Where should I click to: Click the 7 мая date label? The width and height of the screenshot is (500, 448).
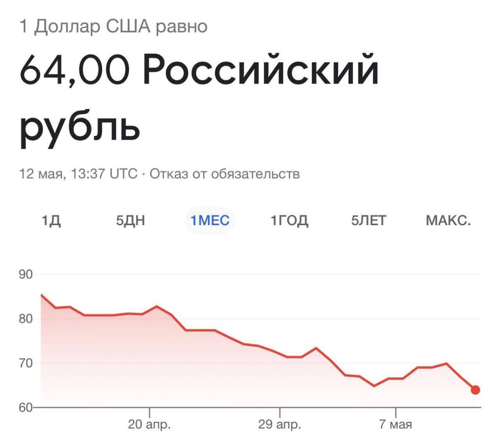(396, 425)
